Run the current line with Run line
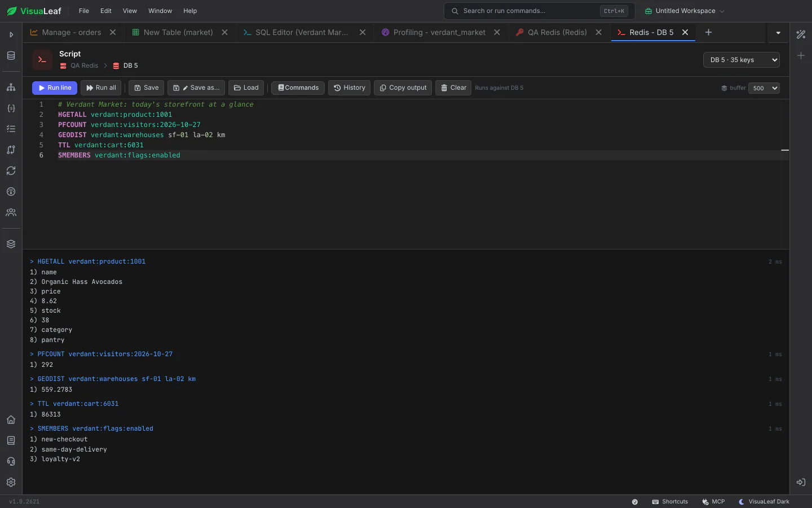 point(55,87)
